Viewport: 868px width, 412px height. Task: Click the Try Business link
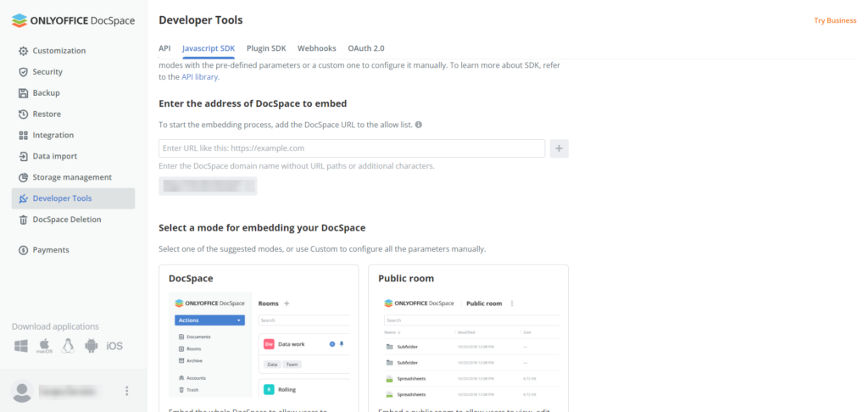point(835,20)
